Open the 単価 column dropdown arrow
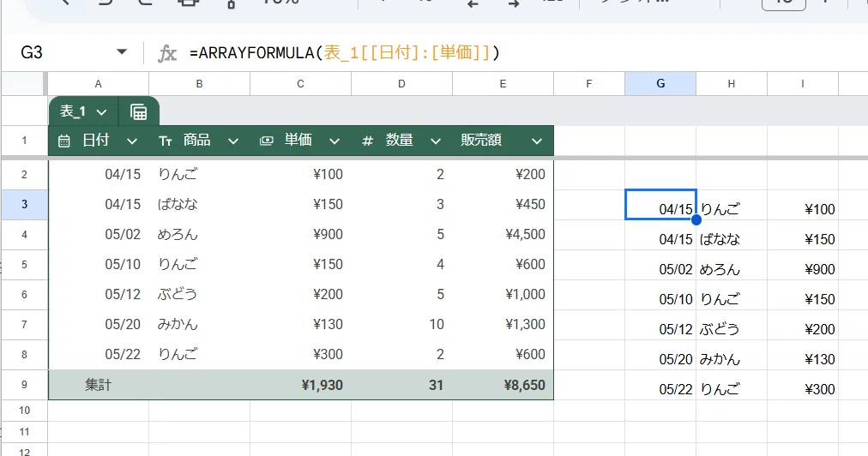This screenshot has width=868, height=456. tap(335, 141)
